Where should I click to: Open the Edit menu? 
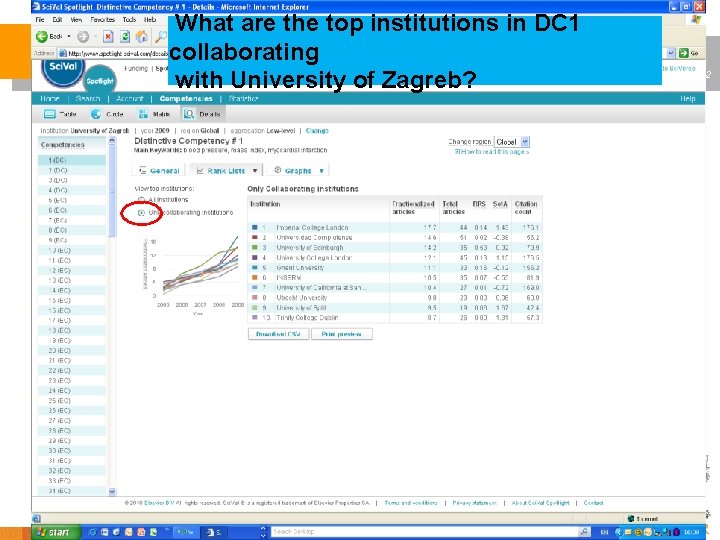tap(57, 20)
